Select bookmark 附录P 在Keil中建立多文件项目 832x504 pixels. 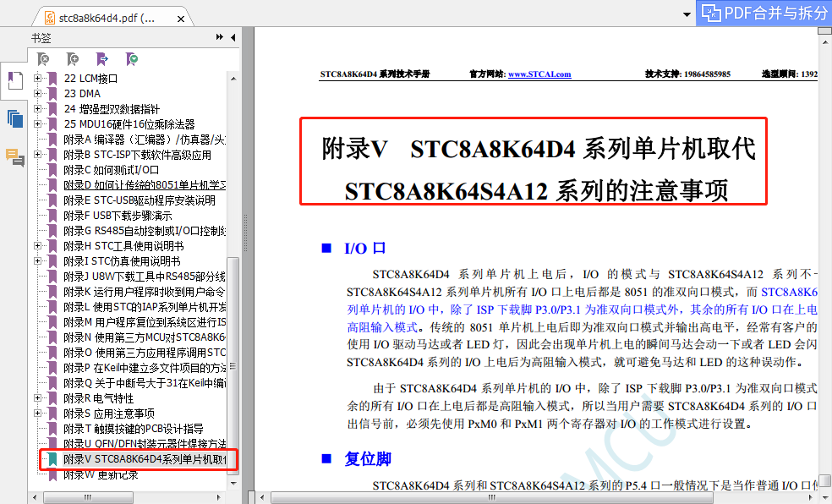[x=145, y=368]
